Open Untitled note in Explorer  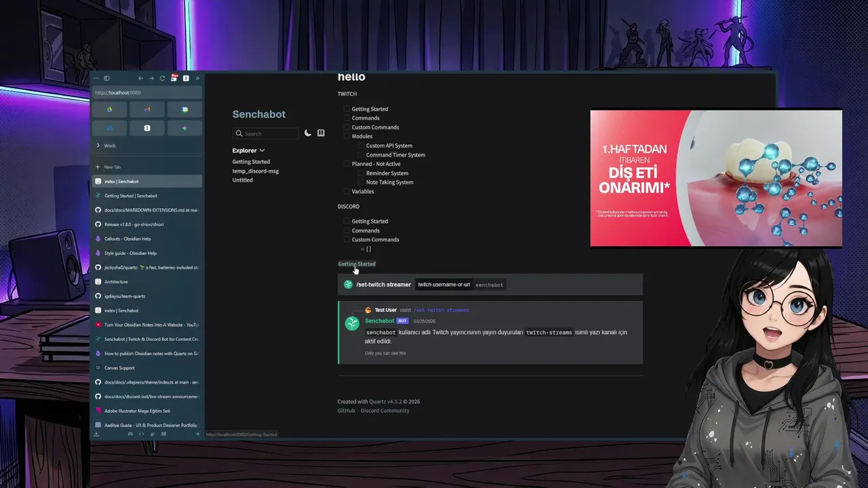pos(243,180)
